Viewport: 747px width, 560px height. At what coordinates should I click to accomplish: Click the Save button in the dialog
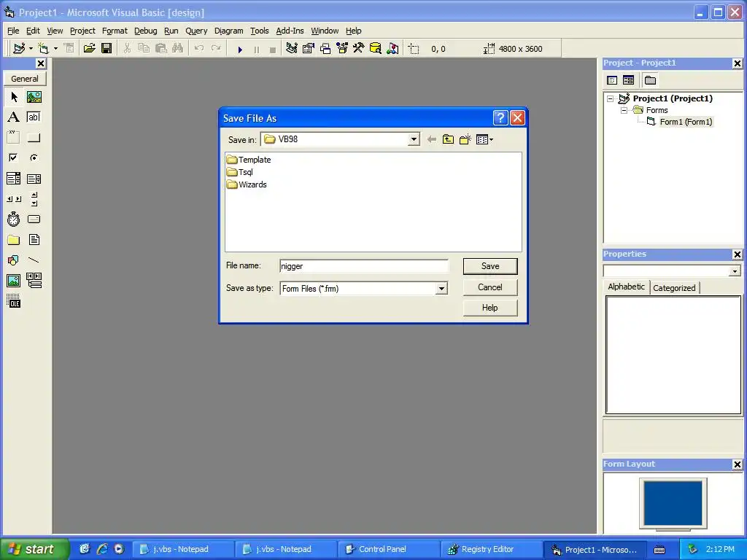(x=490, y=266)
